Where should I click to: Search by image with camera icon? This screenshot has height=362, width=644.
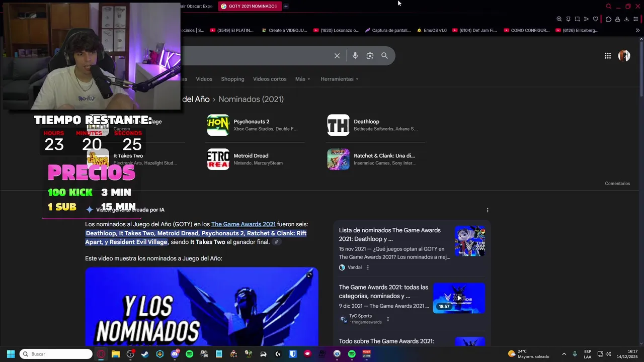(x=370, y=56)
